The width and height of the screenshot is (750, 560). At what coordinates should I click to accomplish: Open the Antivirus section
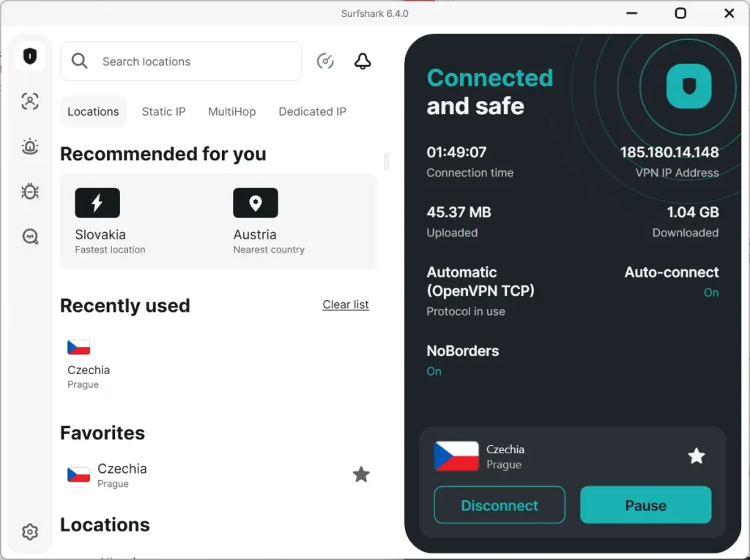[x=29, y=191]
